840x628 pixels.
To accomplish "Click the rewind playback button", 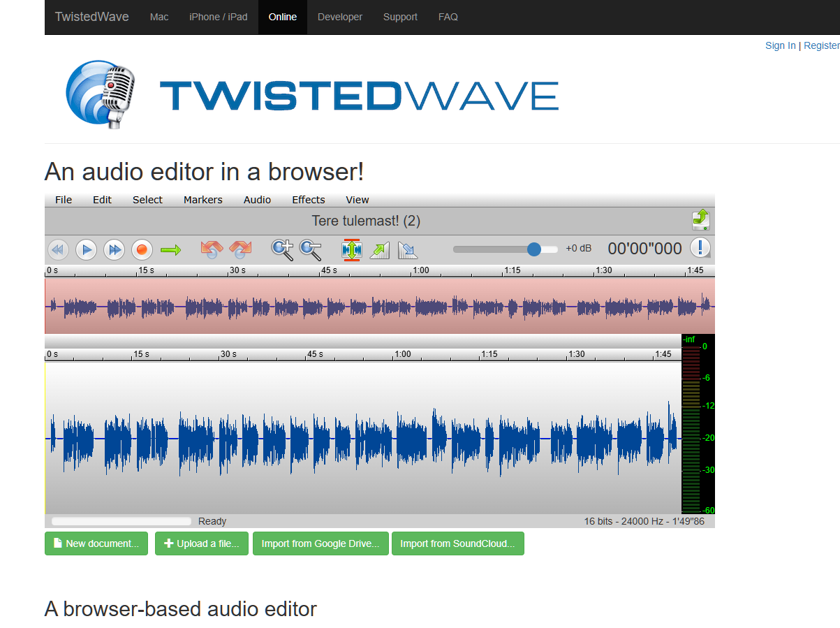I will pyautogui.click(x=58, y=249).
